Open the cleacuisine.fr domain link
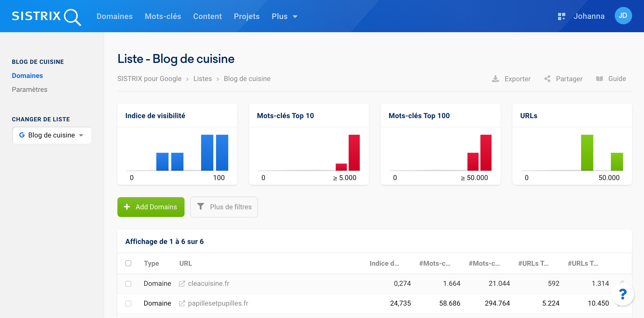Screen dimensions: 644x318 [209, 284]
